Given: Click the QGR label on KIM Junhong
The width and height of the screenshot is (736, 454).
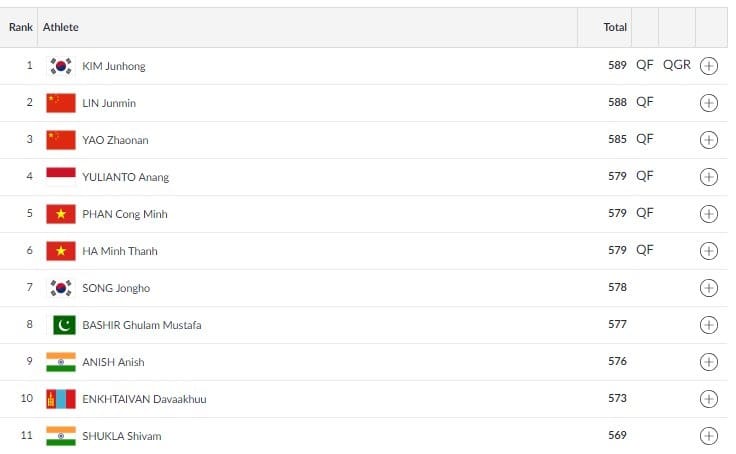Looking at the screenshot, I should [676, 65].
